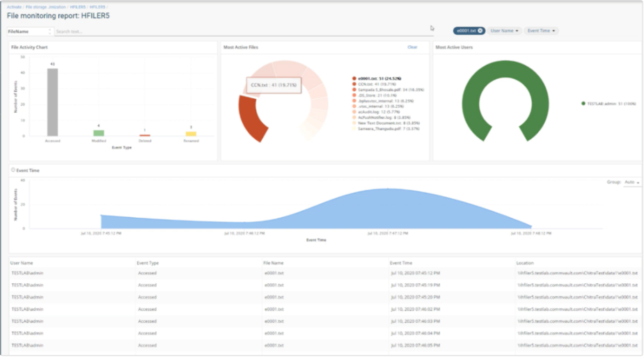Remove the e0001.txt filter chip
Image resolution: width=644 pixels, height=357 pixels.
[480, 31]
